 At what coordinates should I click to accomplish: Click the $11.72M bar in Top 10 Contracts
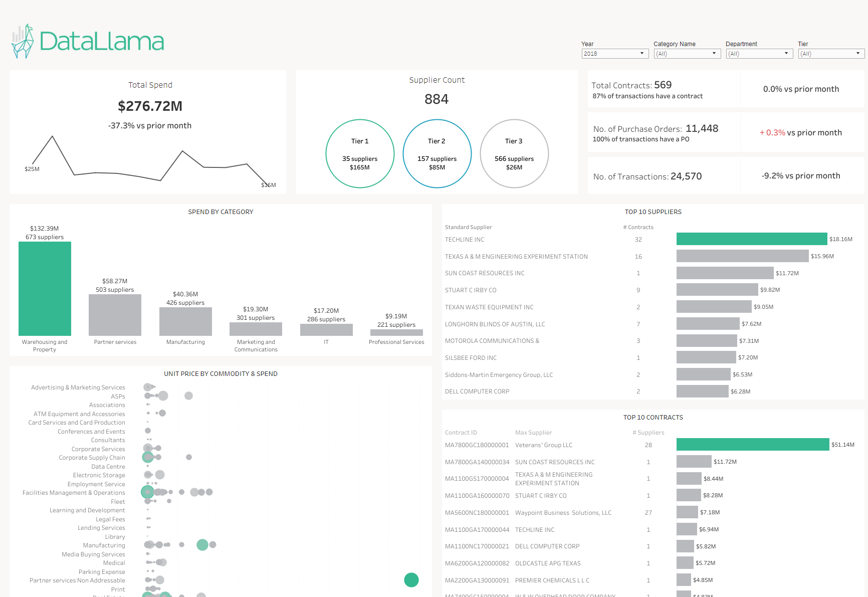(694, 462)
